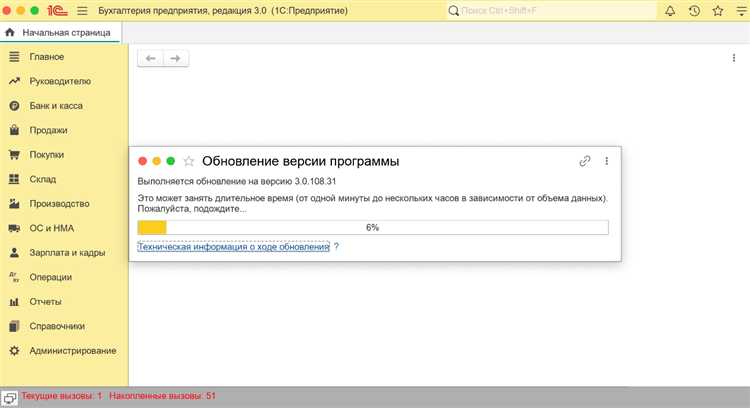Click the question mark help link
The width and height of the screenshot is (750, 408).
pos(336,247)
